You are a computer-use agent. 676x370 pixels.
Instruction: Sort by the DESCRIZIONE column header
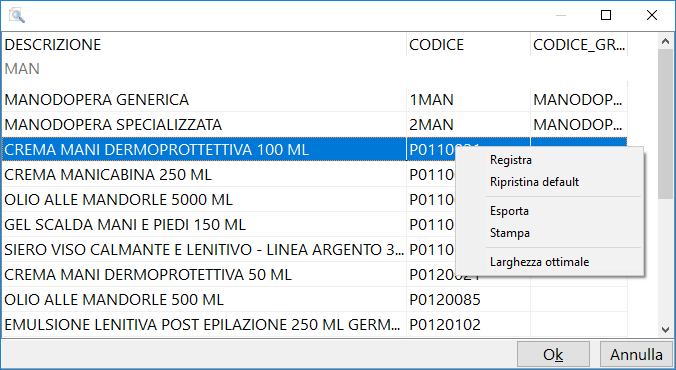coord(203,44)
